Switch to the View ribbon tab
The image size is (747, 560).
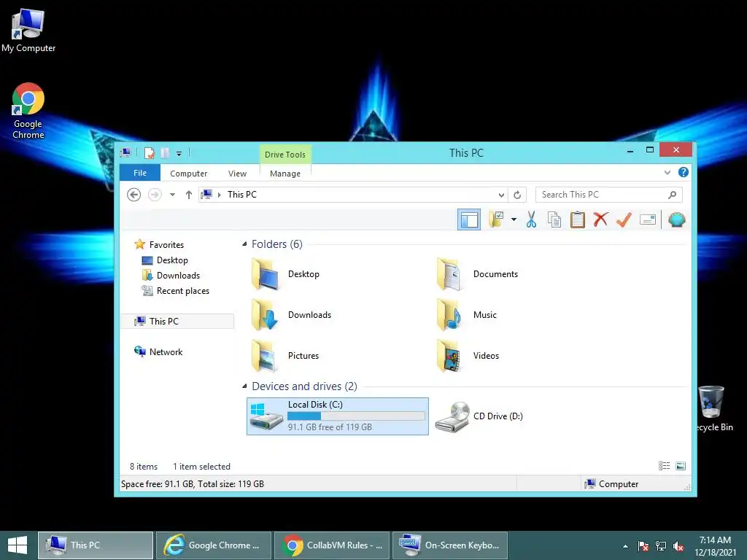point(237,174)
